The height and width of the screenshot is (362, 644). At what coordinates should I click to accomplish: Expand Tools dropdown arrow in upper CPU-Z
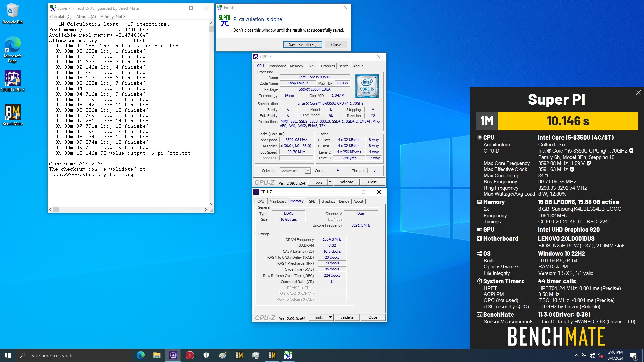(330, 182)
